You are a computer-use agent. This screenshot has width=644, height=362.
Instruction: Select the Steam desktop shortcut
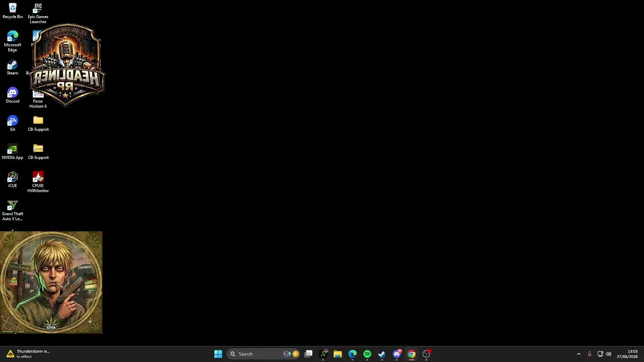pos(13,67)
